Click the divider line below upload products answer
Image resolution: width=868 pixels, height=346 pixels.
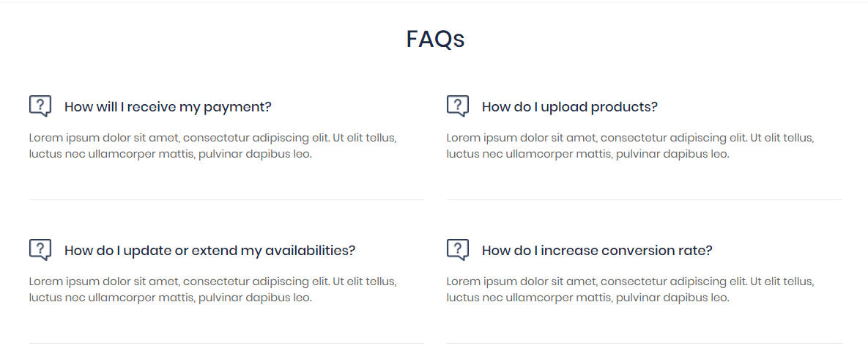pos(645,199)
